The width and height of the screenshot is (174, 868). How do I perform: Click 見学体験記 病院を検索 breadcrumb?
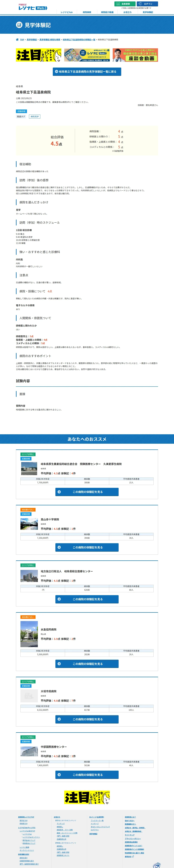[50, 40]
